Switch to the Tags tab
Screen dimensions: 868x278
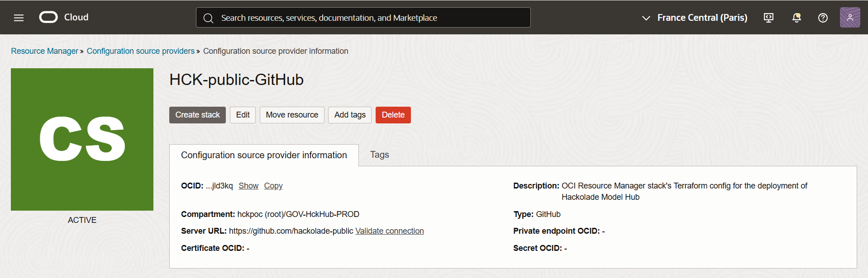pyautogui.click(x=379, y=155)
